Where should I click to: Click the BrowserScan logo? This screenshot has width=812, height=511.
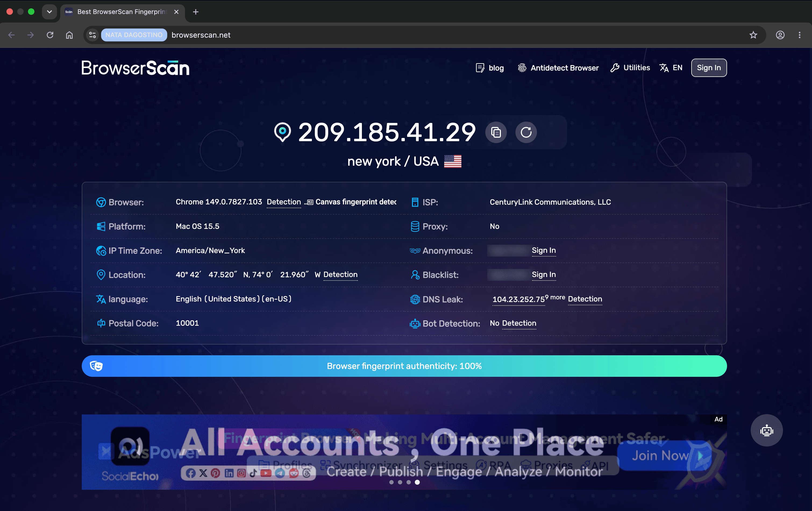point(135,68)
